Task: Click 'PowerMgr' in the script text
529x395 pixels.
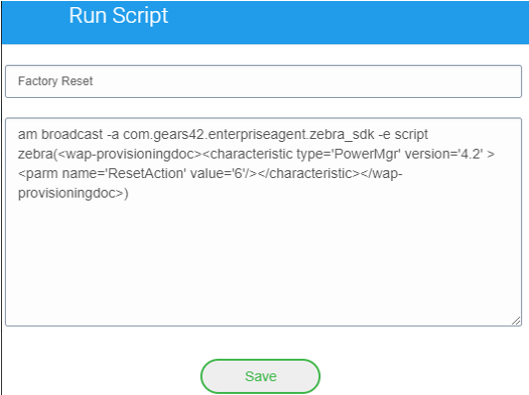Action: [x=366, y=154]
